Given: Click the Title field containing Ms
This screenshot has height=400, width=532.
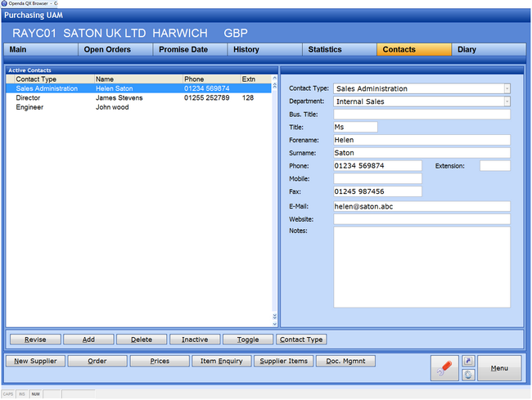Looking at the screenshot, I should coord(355,127).
